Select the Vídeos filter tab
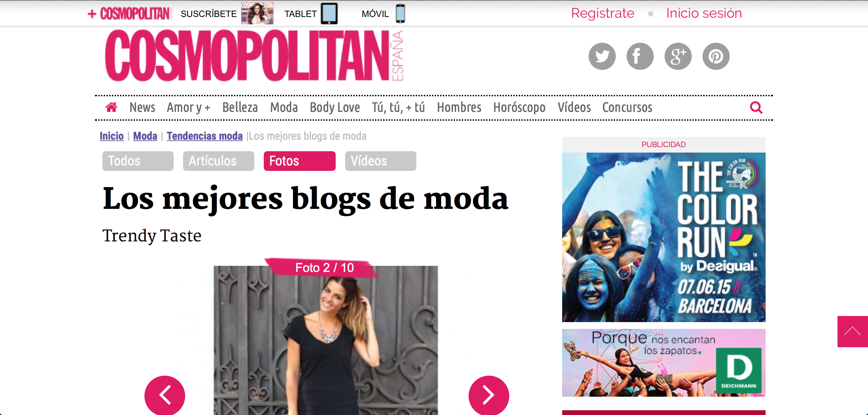 point(381,161)
